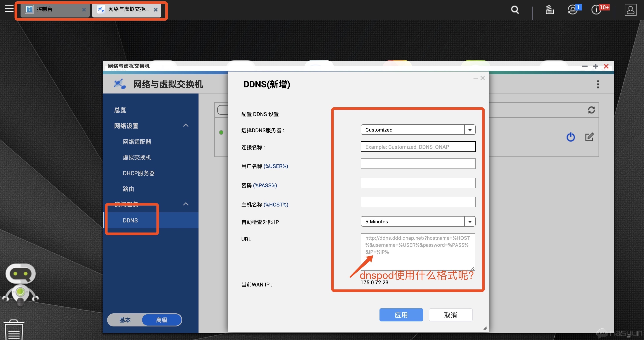The height and width of the screenshot is (340, 644).
Task: Close the DDNS(新增) dialog
Action: click(482, 78)
